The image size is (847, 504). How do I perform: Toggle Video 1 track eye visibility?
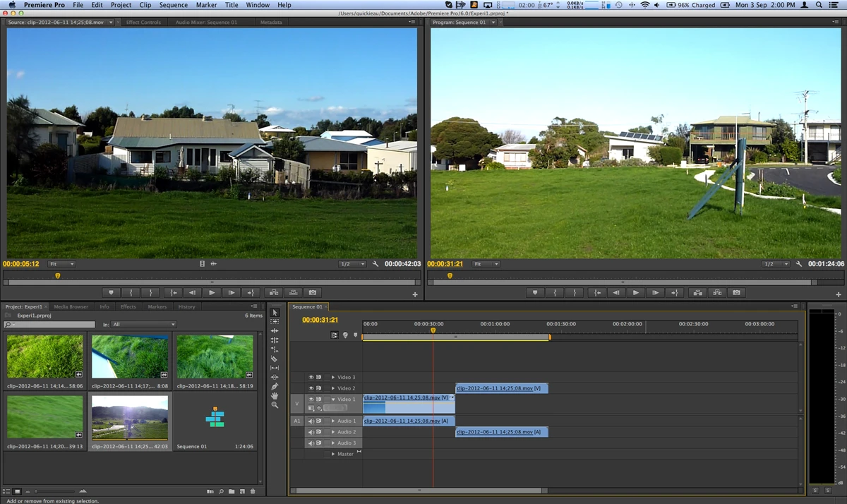pyautogui.click(x=311, y=399)
